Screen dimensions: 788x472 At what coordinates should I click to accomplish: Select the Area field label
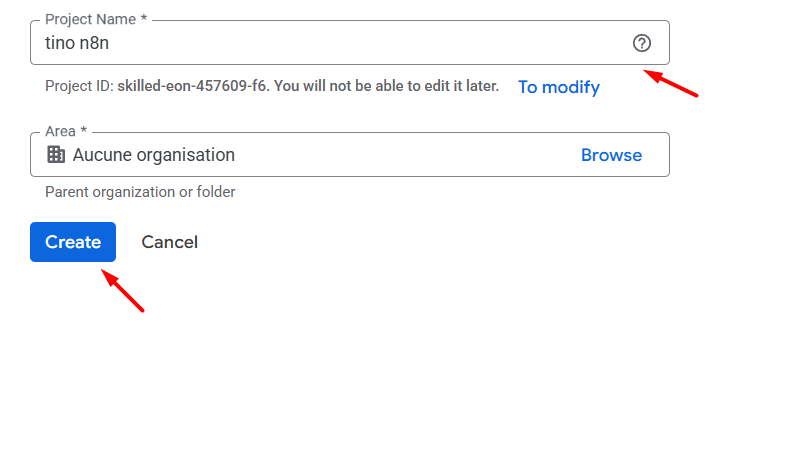click(60, 131)
